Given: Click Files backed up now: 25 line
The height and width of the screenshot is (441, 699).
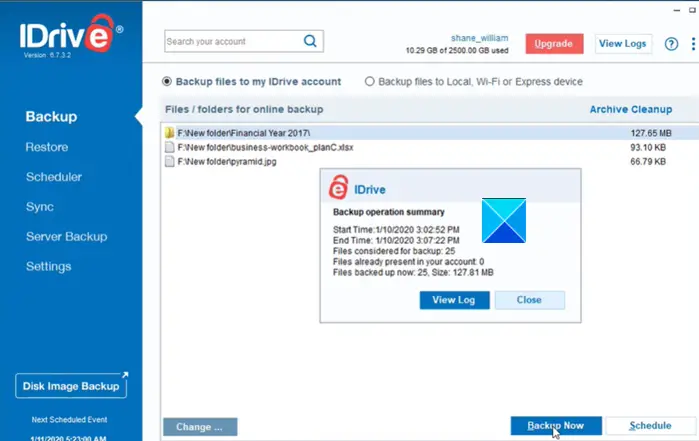Looking at the screenshot, I should tap(413, 272).
